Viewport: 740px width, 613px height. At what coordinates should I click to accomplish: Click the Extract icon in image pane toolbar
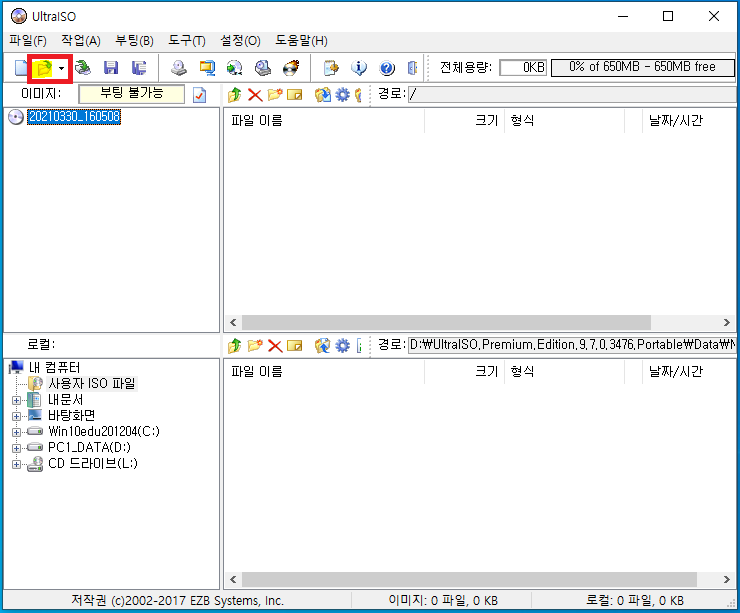click(x=323, y=95)
